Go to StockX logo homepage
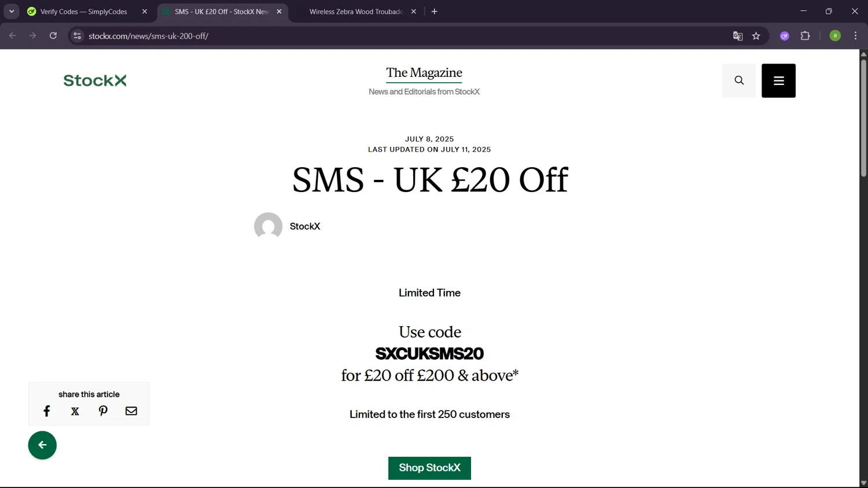 click(95, 80)
